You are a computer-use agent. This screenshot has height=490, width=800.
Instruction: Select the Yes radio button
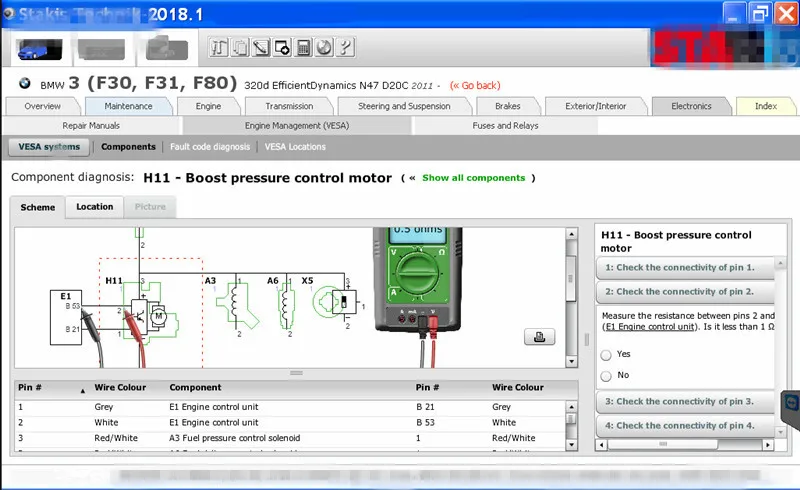606,355
